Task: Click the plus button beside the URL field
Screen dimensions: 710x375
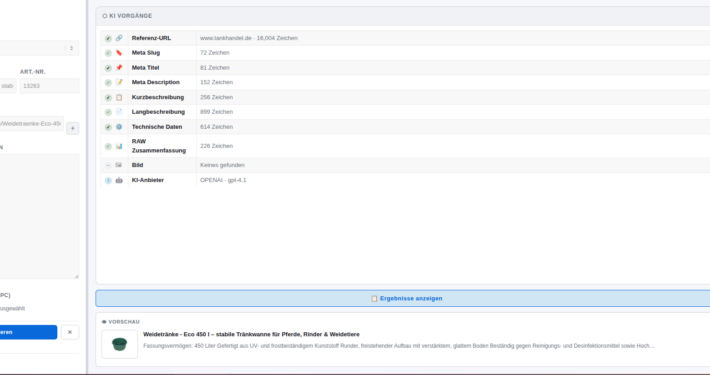Action: click(72, 128)
